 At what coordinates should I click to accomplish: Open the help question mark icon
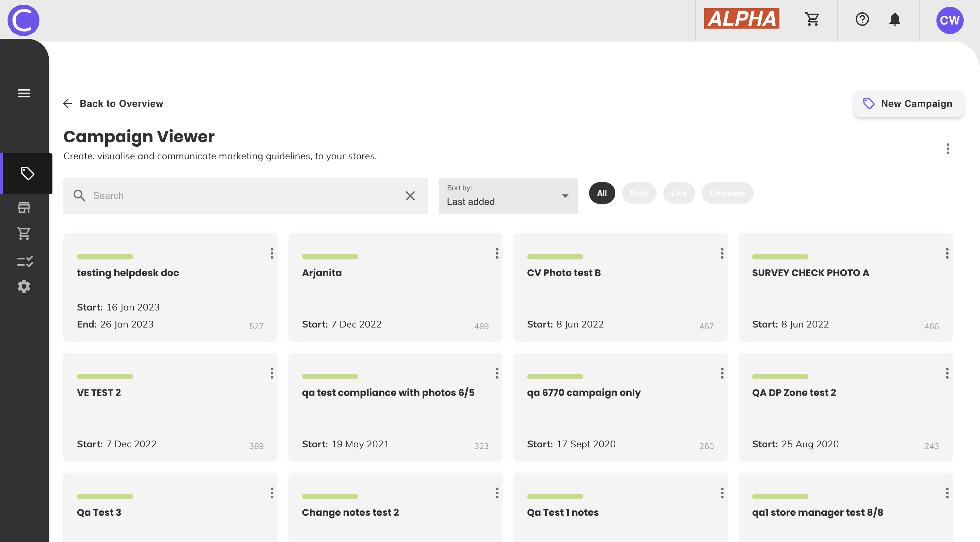[x=862, y=19]
